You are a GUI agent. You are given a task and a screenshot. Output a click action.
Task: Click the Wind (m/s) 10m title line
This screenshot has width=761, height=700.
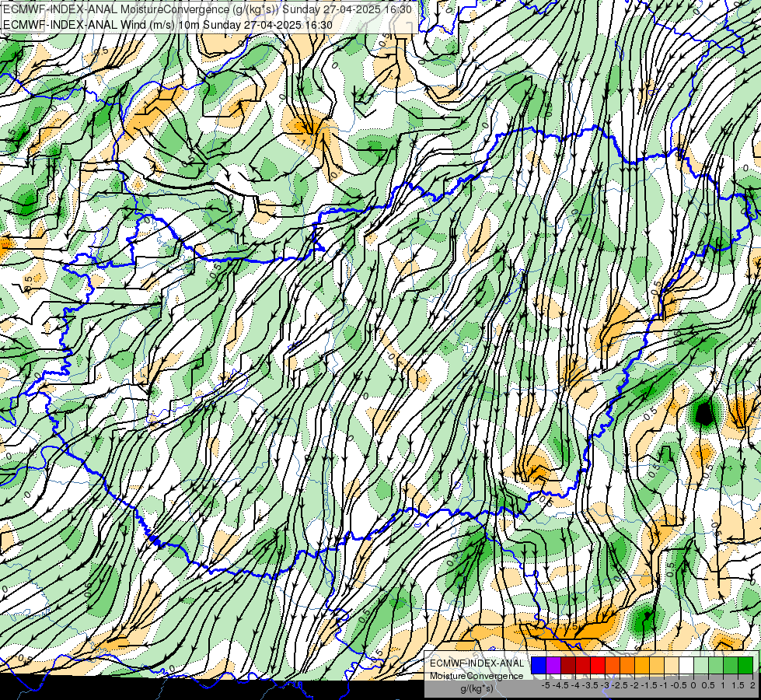pyautogui.click(x=168, y=25)
